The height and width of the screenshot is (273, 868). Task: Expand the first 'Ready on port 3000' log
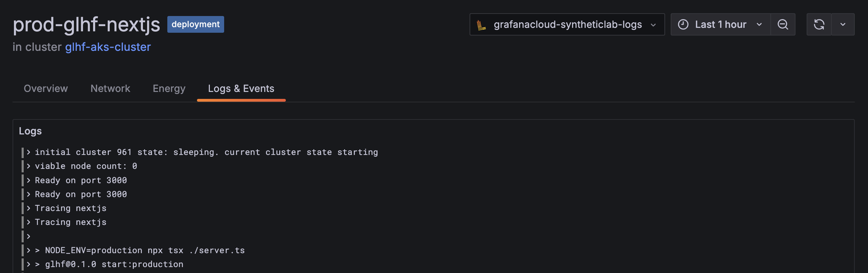click(x=29, y=180)
